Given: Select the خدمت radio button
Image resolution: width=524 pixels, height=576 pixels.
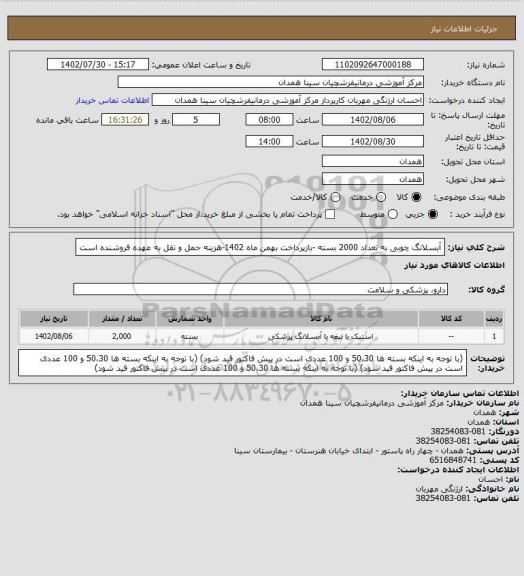Looking at the screenshot, I should point(381,197).
